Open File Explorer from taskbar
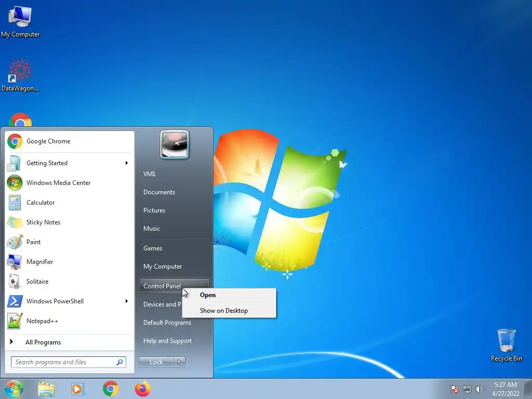 46,389
